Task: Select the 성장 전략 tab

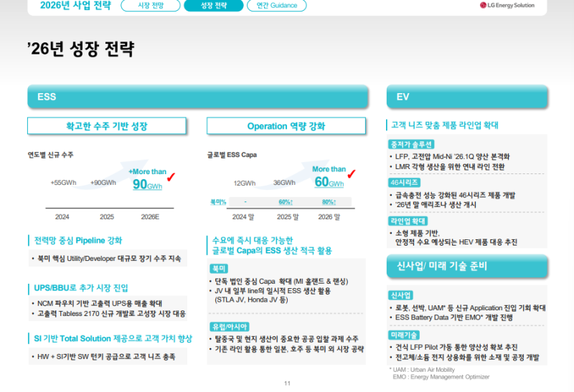Action: (212, 6)
